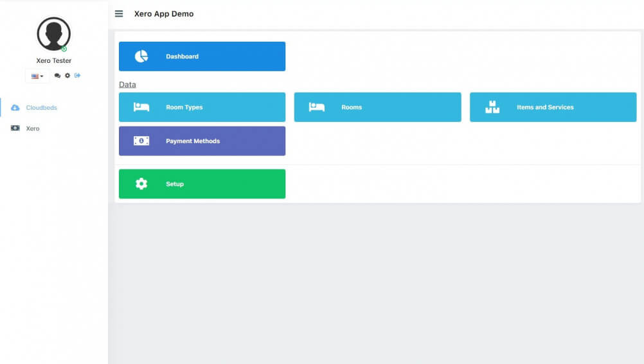This screenshot has width=644, height=364.
Task: Open the Dashboard tile
Action: [202, 56]
